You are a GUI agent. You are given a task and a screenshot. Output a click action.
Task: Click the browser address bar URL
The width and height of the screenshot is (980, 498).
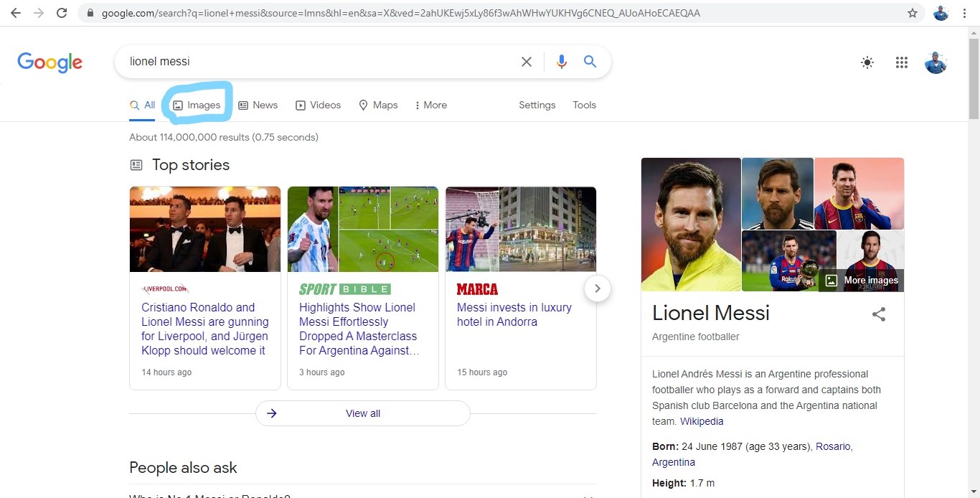(401, 13)
